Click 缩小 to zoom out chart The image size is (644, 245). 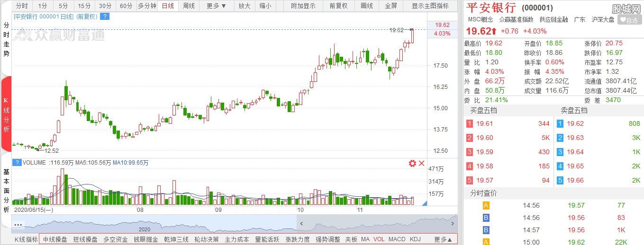coord(265,6)
